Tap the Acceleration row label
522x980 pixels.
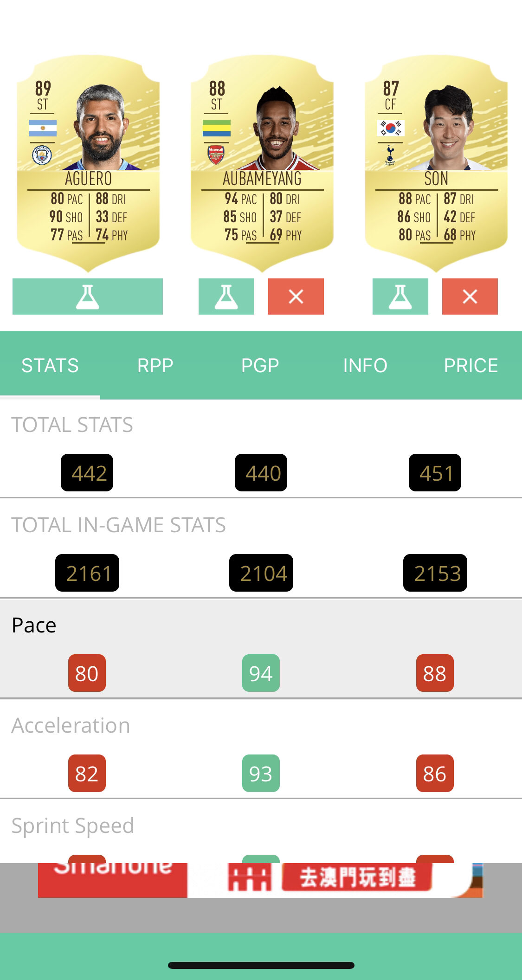coord(71,725)
